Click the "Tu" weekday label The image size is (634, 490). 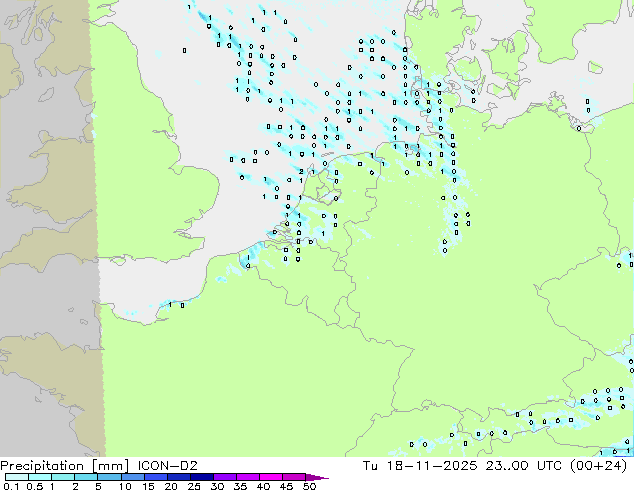coord(370,466)
